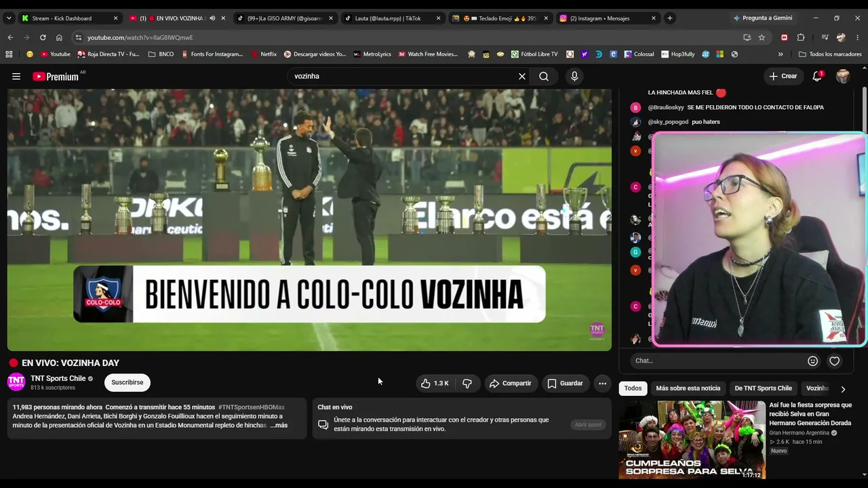Show hidden bookmarks with double chevron
Viewport: 868px width, 488px height.
coord(781,54)
